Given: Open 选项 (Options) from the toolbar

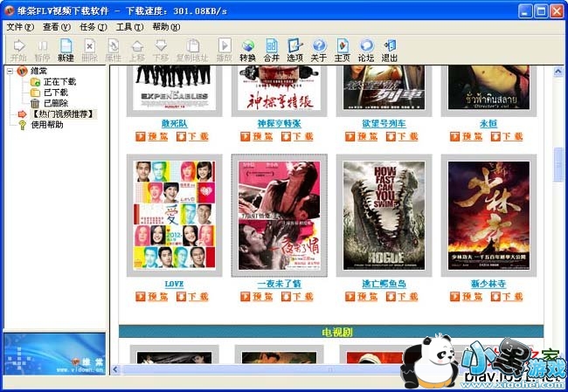Looking at the screenshot, I should (x=295, y=50).
